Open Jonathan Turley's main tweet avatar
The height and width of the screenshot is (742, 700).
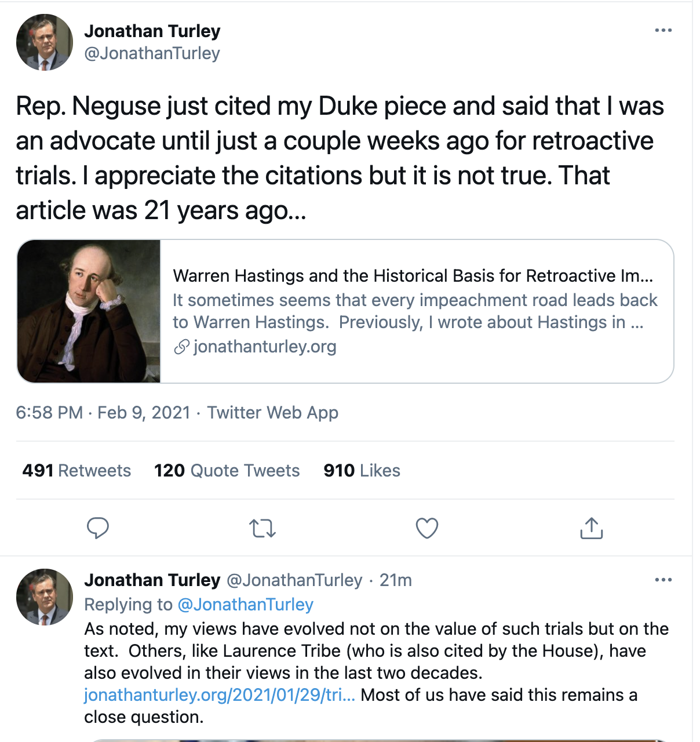(45, 42)
